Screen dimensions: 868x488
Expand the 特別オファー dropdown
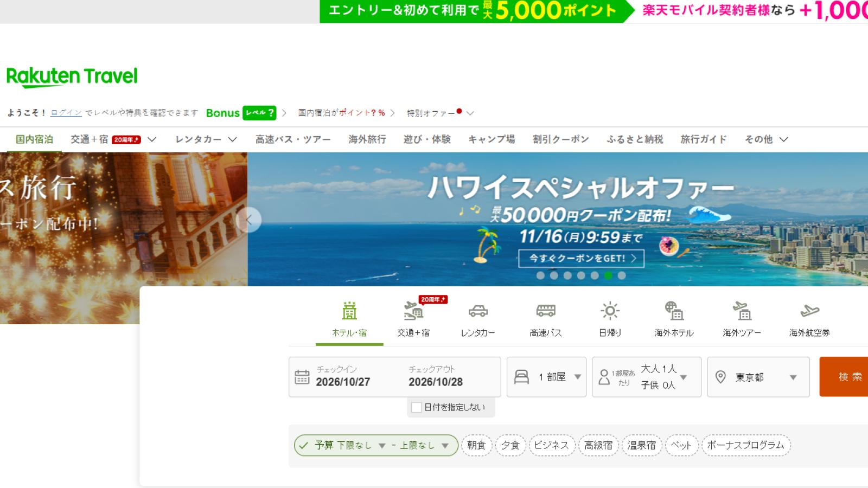coord(441,113)
